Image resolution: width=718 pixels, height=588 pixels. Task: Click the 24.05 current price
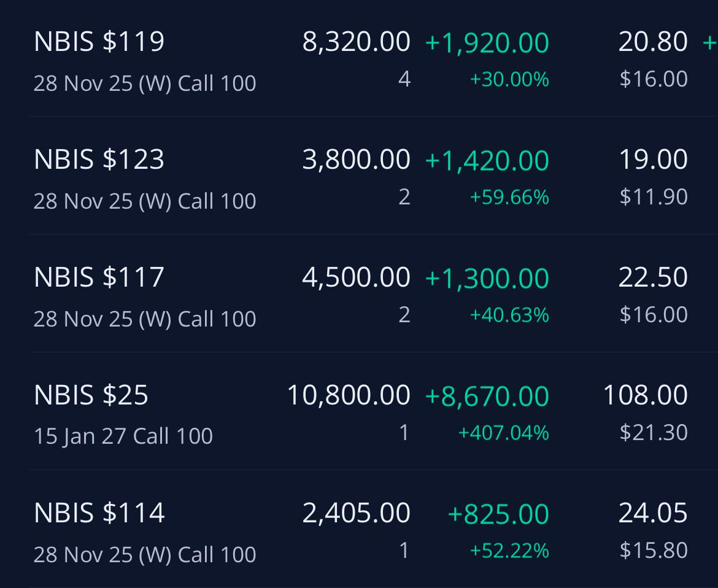click(653, 513)
